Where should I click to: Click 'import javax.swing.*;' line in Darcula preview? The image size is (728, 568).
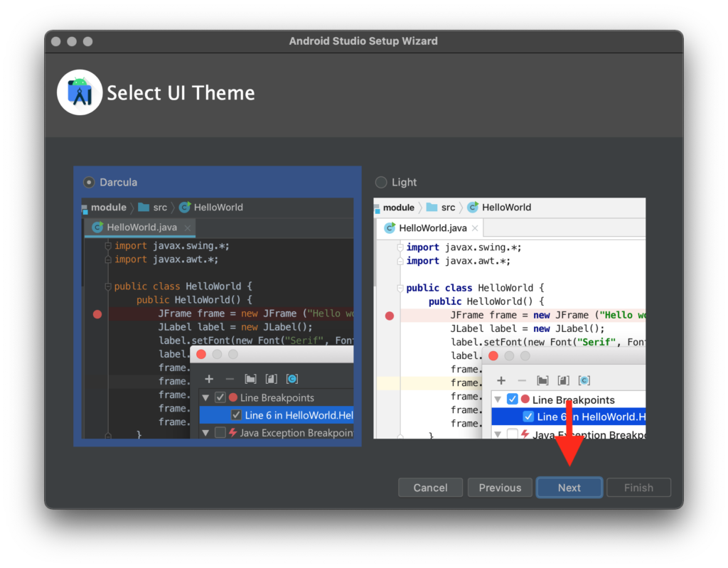coord(172,246)
